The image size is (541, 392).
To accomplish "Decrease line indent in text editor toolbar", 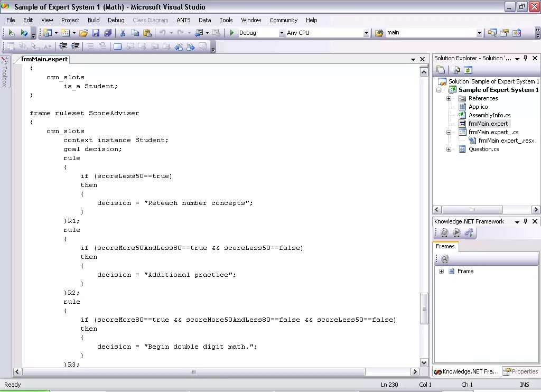I will 63,46.
